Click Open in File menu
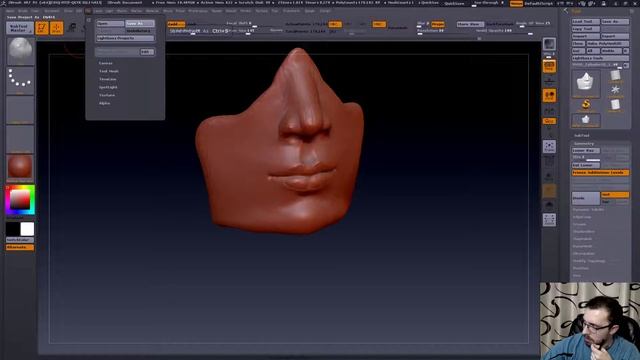Viewport: 640px width, 360px height. click(x=110, y=24)
